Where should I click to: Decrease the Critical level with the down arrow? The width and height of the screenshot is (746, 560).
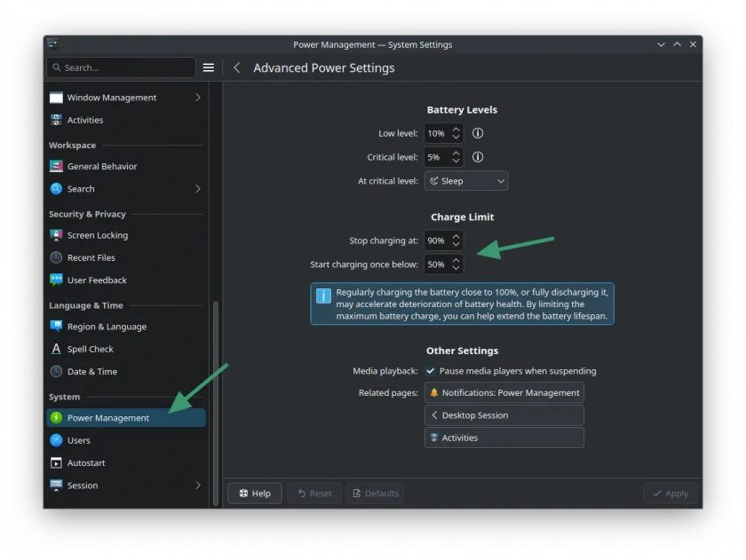456,162
